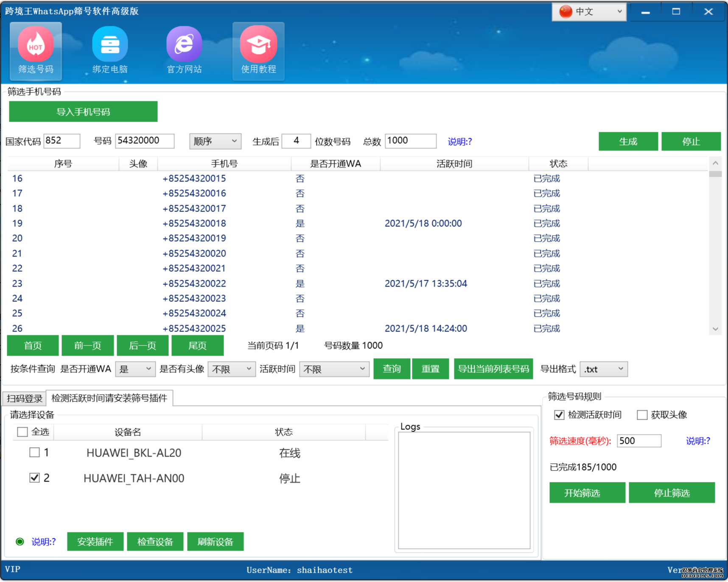Open the 使用教程 tutorial icon
Viewport: 728px width, 582px height.
click(x=258, y=50)
